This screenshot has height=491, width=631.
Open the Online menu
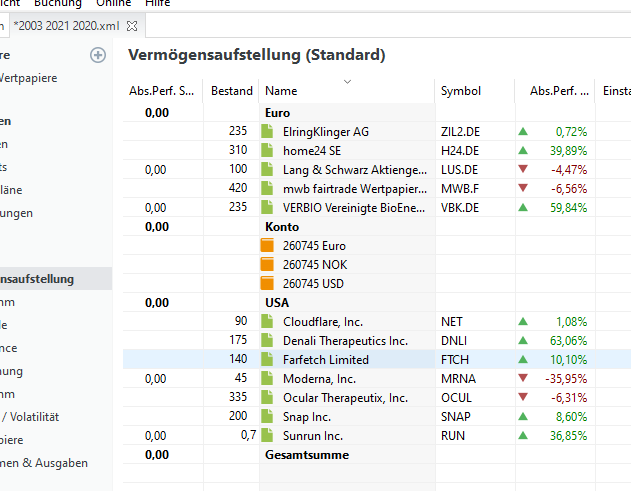[113, 4]
